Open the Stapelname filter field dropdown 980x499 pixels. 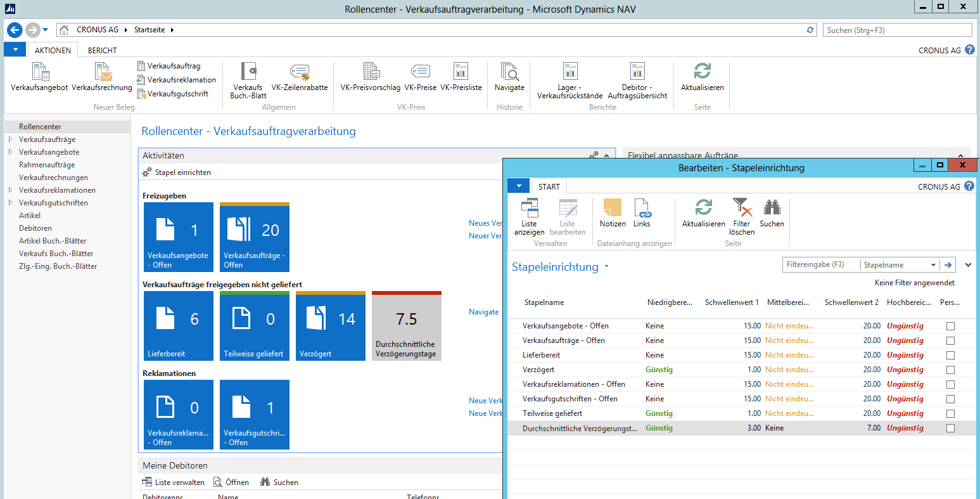[933, 265]
